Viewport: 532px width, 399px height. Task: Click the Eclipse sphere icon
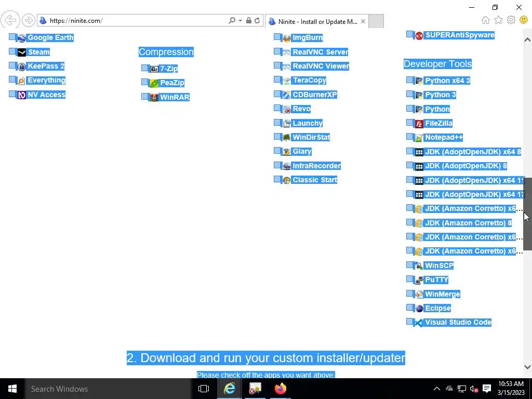pyautogui.click(x=419, y=309)
